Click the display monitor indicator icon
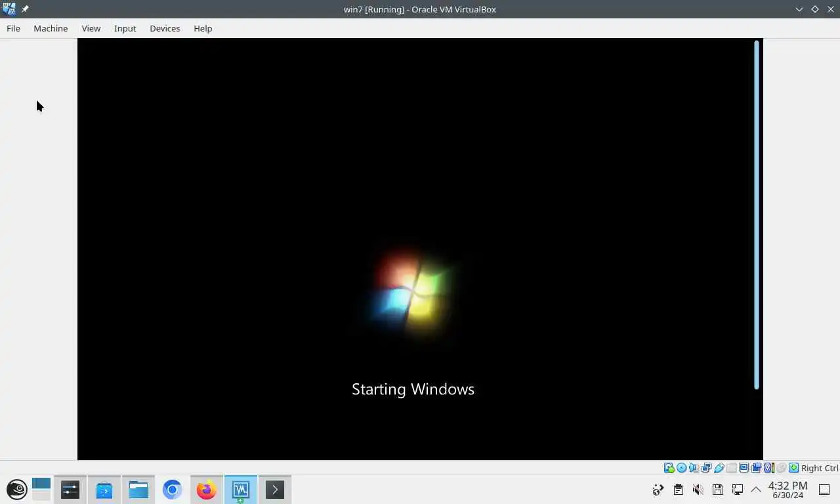840x504 pixels. [744, 468]
